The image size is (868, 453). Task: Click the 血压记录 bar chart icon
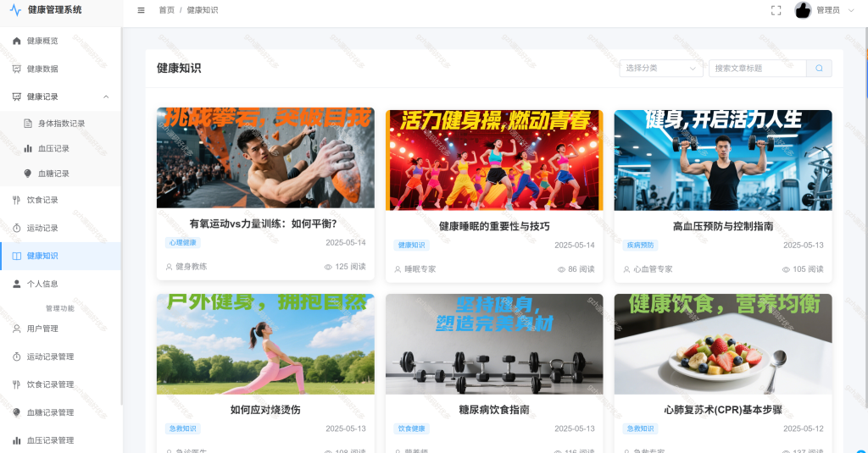point(28,148)
